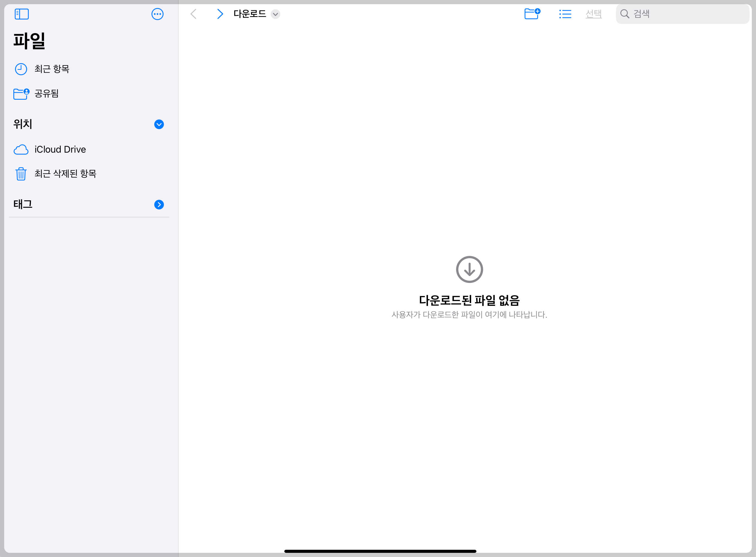Click the magnifying glass search icon
756x557 pixels.
click(625, 14)
